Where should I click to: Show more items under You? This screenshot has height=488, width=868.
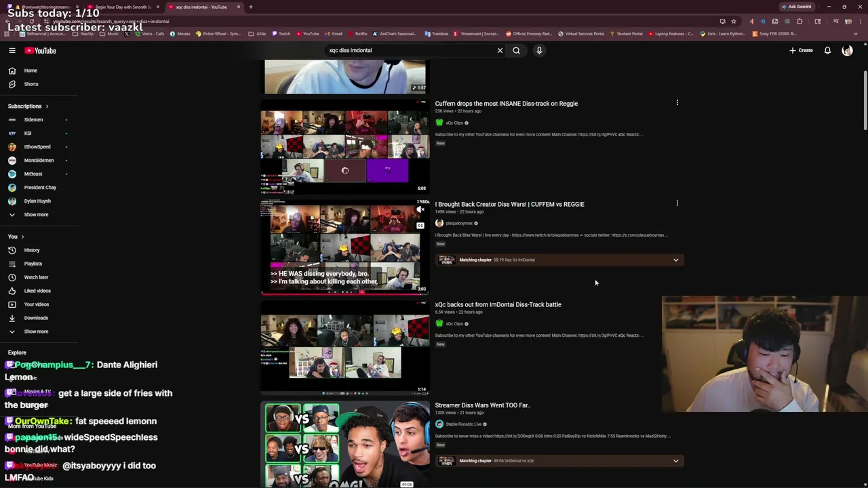coord(36,331)
